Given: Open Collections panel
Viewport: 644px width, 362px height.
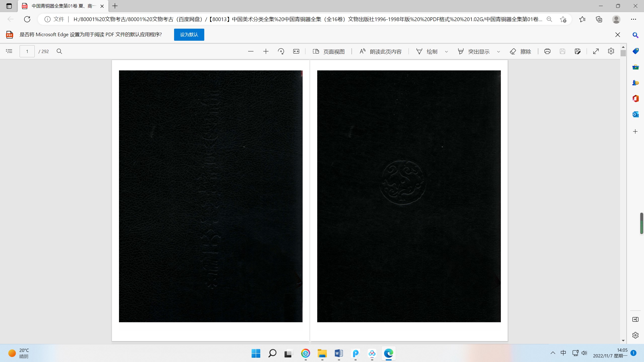Looking at the screenshot, I should [x=599, y=19].
